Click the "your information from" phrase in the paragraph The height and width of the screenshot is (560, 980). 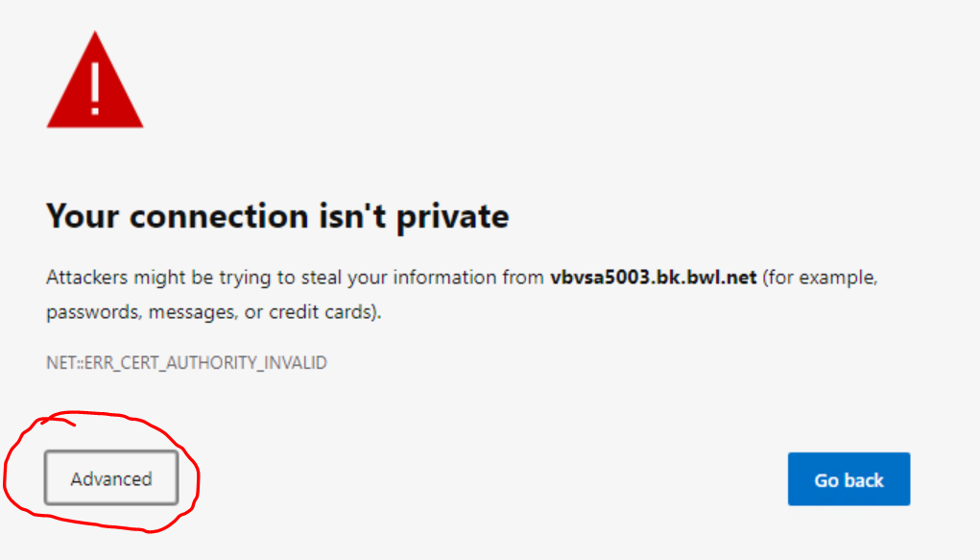pyautogui.click(x=445, y=278)
